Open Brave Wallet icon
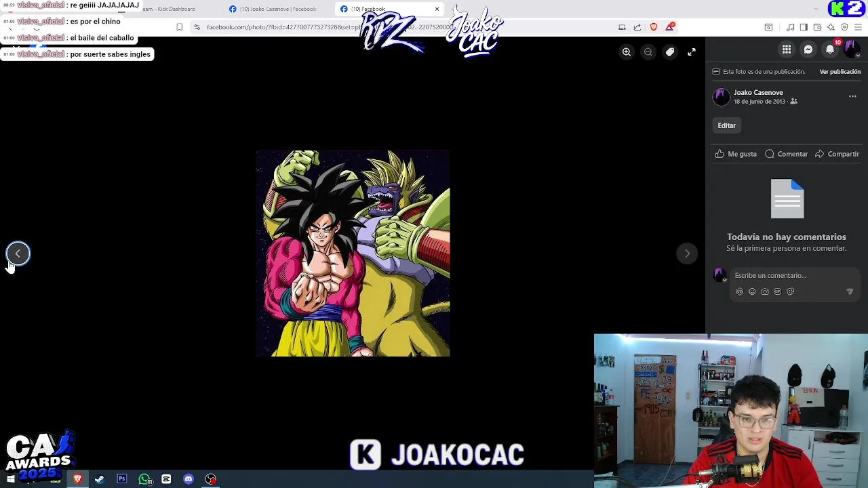Image resolution: width=868 pixels, height=488 pixels. click(817, 27)
